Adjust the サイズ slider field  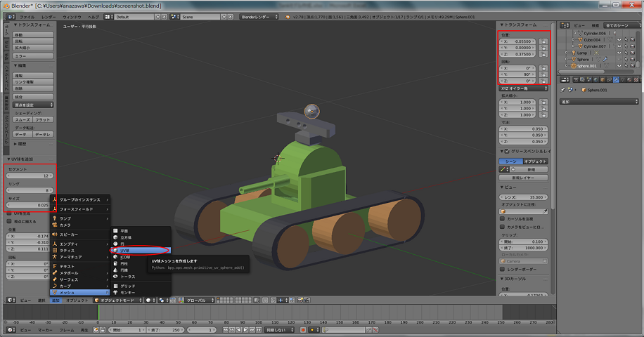30,205
